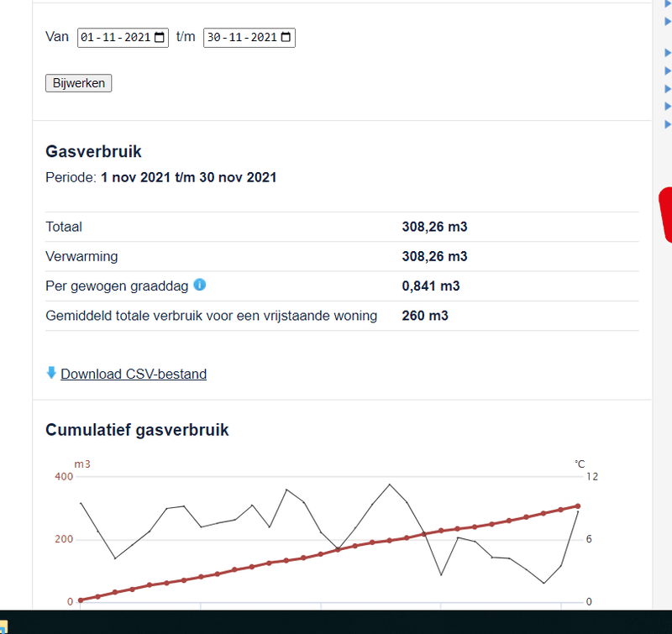672x634 pixels.
Task: Select the Cumulatief gasverbruik heading
Action: click(x=136, y=430)
